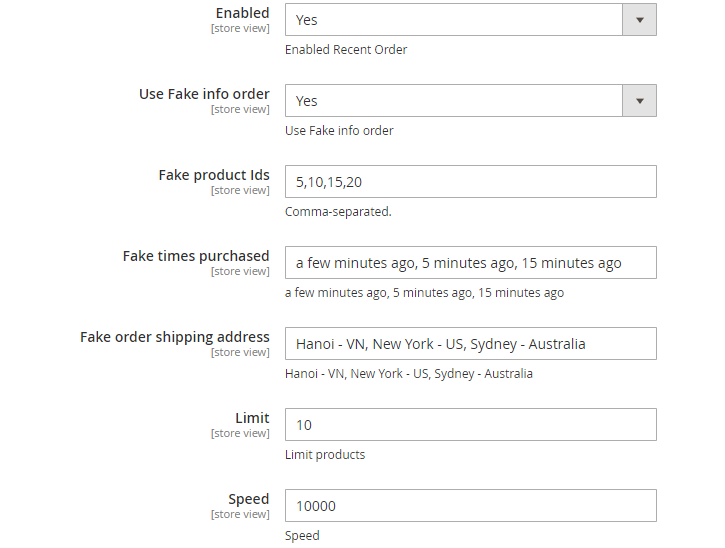Click arrow icon on Use Fake info order select
Viewport: 725px width, 548px height.
[640, 100]
